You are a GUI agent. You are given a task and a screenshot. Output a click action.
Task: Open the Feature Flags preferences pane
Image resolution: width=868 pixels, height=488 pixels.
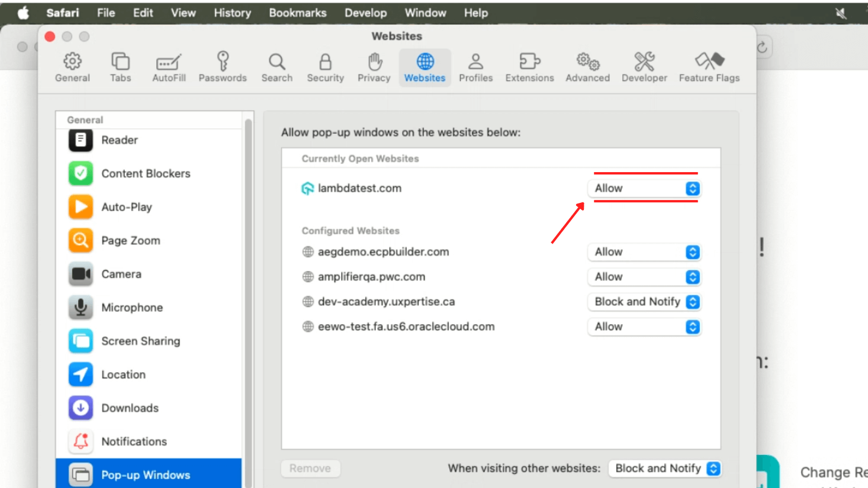[709, 67]
